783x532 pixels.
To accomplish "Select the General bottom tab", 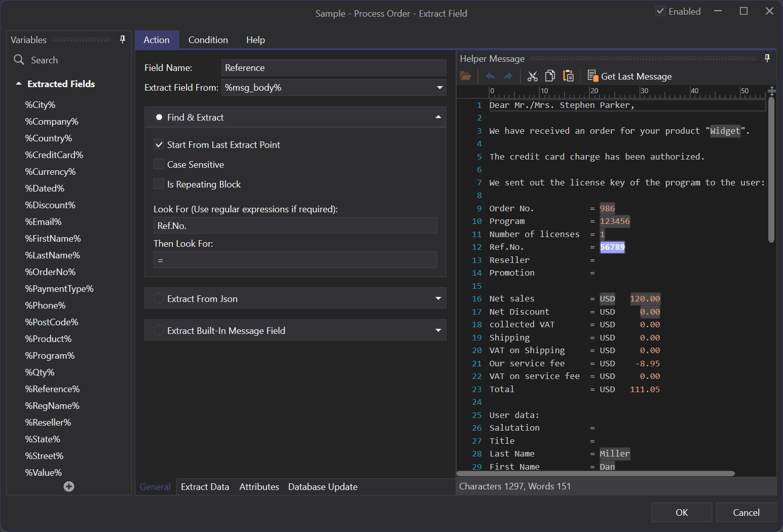I will click(155, 486).
